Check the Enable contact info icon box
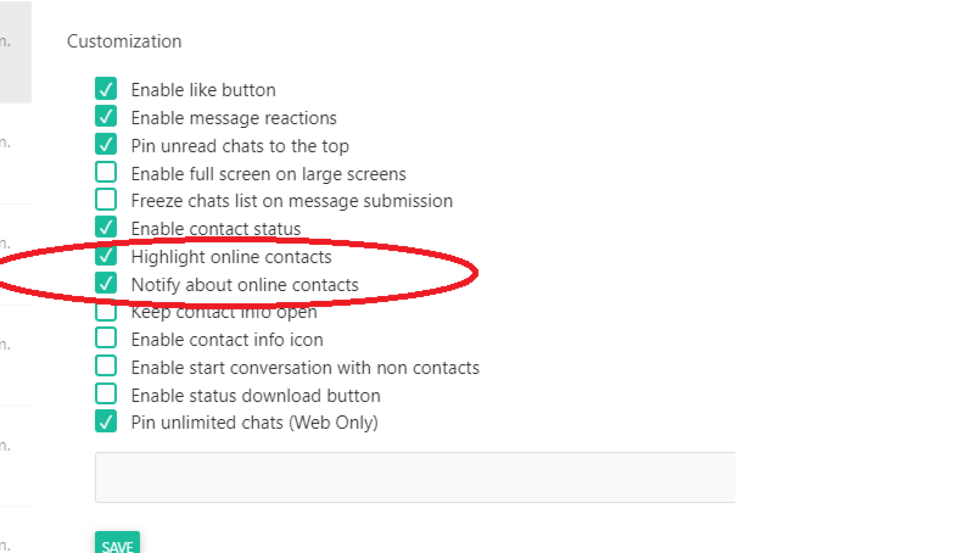Viewport: 980px width, 553px height. (106, 338)
